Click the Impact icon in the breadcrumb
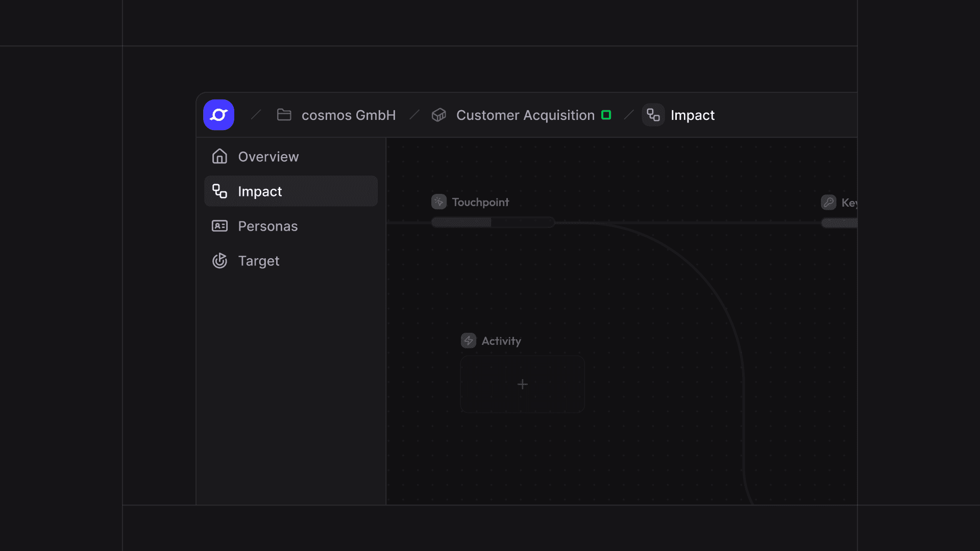This screenshot has height=551, width=980. tap(653, 115)
